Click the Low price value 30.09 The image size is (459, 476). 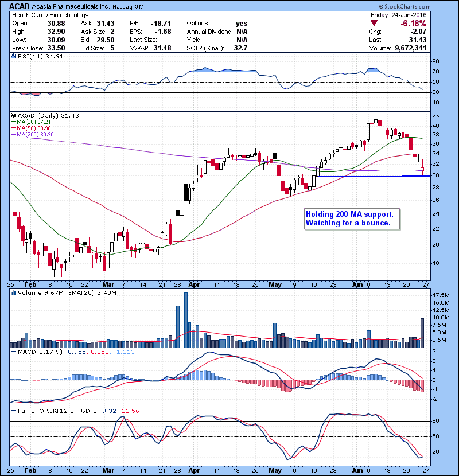point(56,40)
